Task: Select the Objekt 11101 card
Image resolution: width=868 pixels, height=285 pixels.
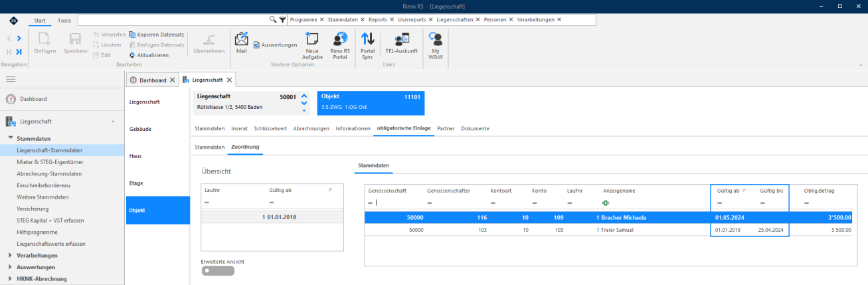Action: tap(371, 103)
